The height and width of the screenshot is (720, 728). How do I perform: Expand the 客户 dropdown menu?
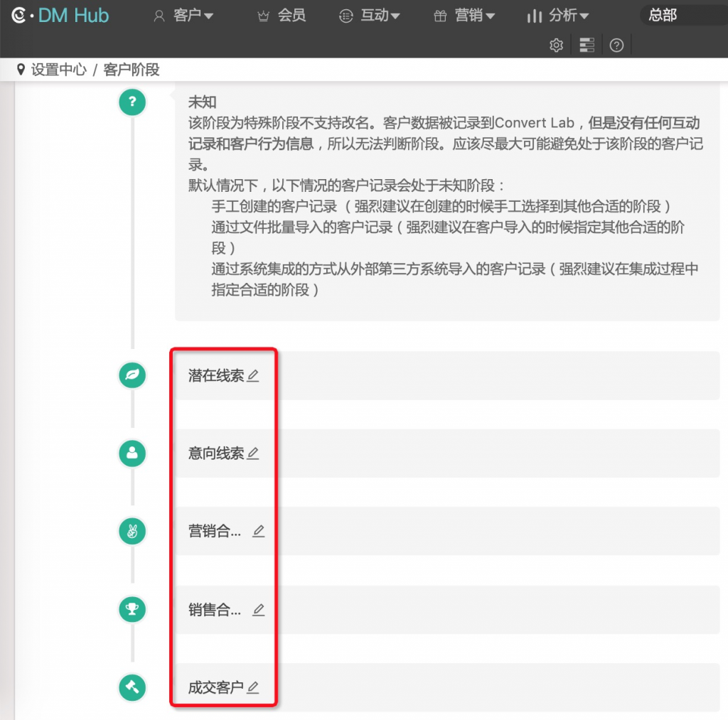tap(184, 16)
